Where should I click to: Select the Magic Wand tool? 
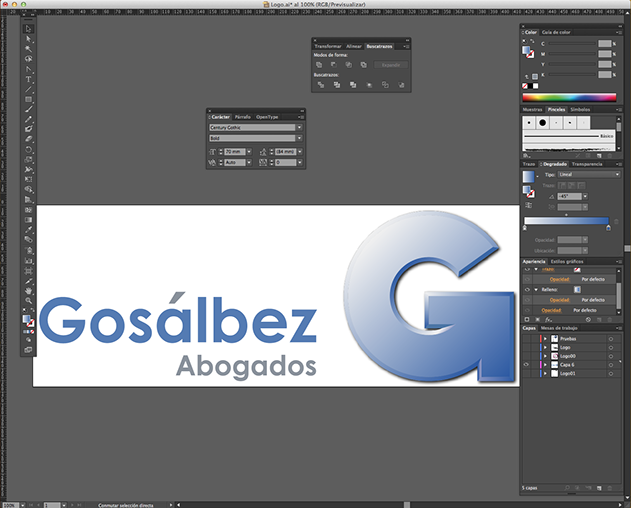pyautogui.click(x=28, y=49)
